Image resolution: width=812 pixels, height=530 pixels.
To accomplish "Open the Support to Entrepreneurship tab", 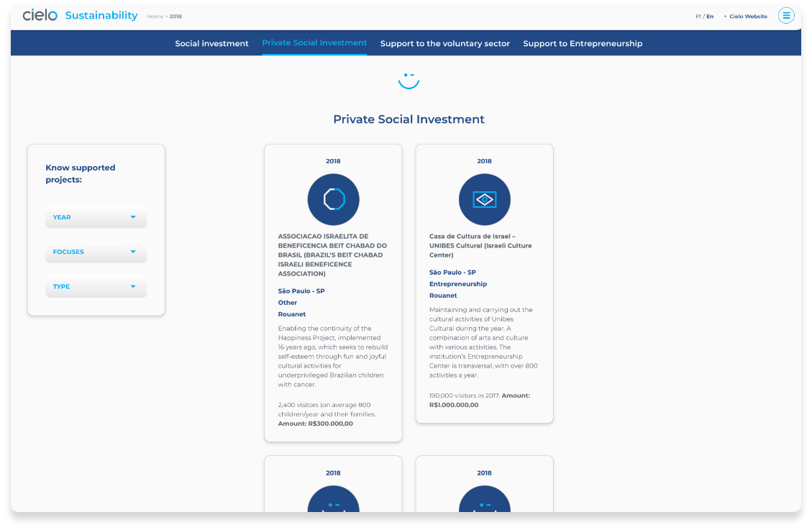I will (583, 43).
